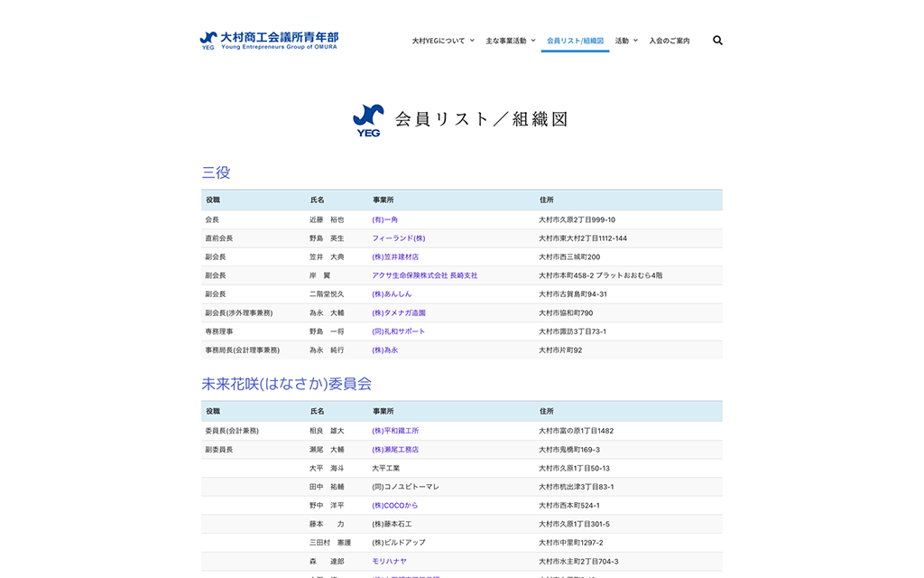924x578 pixels.
Task: Open the 大村YEGについて menu item
Action: pos(439,41)
